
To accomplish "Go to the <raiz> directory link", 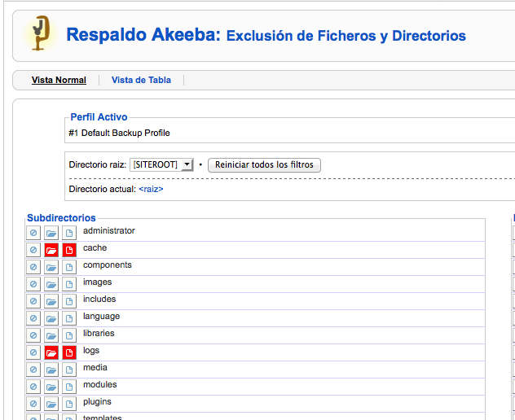I will tap(151, 189).
